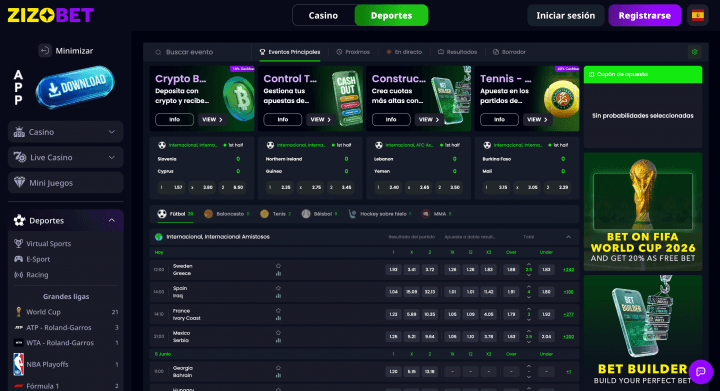Open the FIFA World Cup 2026 banner
The width and height of the screenshot is (720, 391).
tap(643, 212)
